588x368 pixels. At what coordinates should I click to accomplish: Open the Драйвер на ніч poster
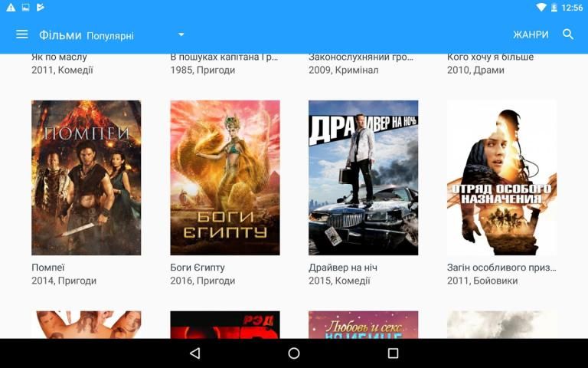(x=363, y=178)
